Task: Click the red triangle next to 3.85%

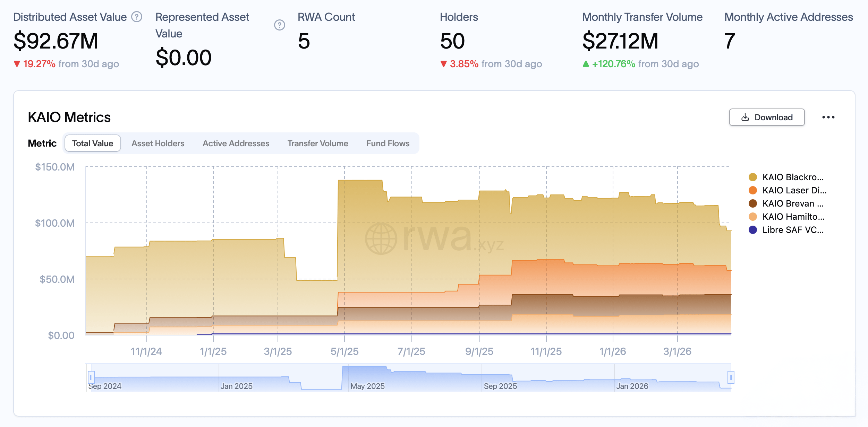Action: pos(443,64)
